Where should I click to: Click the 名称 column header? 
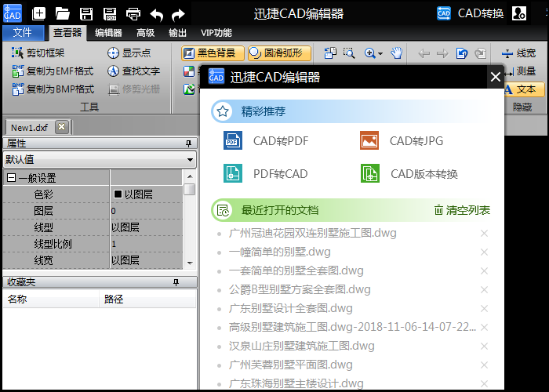[x=51, y=299]
